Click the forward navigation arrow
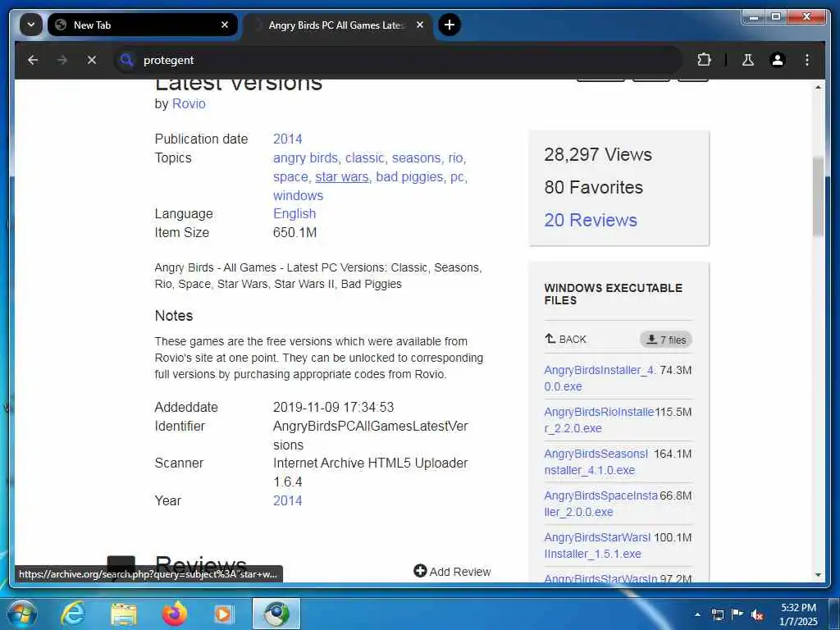This screenshot has width=840, height=630. click(62, 60)
